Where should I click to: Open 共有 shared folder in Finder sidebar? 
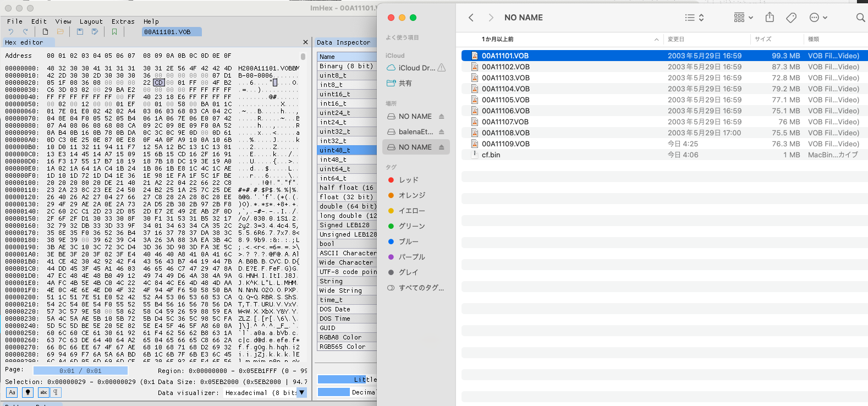pyautogui.click(x=405, y=83)
